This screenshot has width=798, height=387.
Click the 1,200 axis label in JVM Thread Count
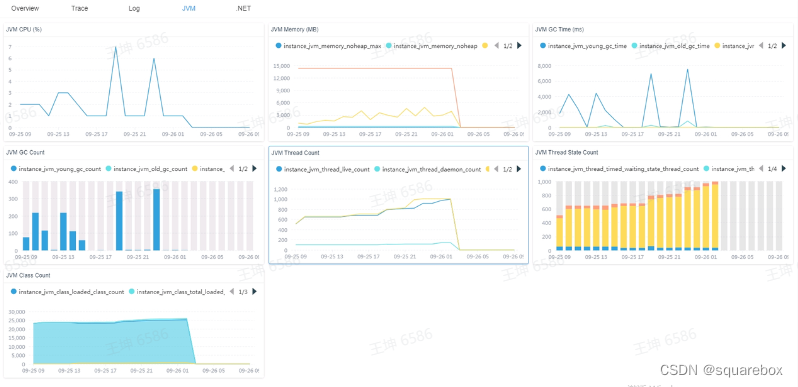pyautogui.click(x=280, y=189)
